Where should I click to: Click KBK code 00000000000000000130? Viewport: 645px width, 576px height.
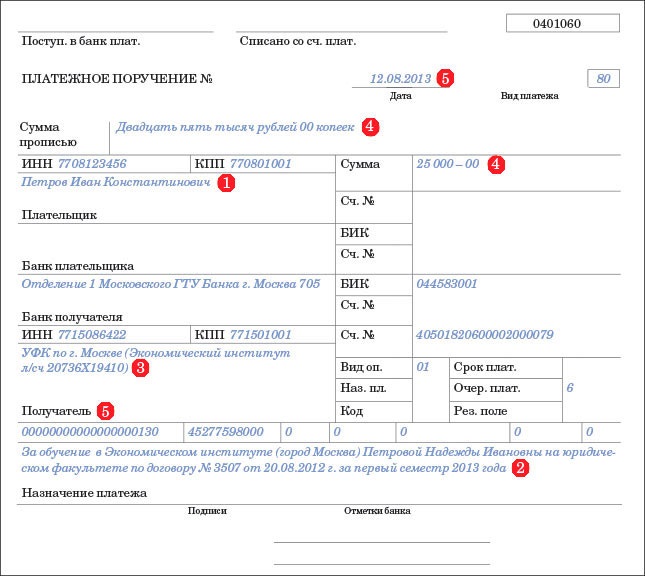point(90,432)
